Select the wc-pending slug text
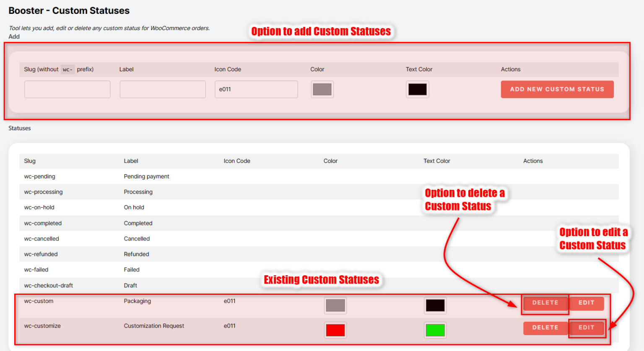 coord(40,176)
